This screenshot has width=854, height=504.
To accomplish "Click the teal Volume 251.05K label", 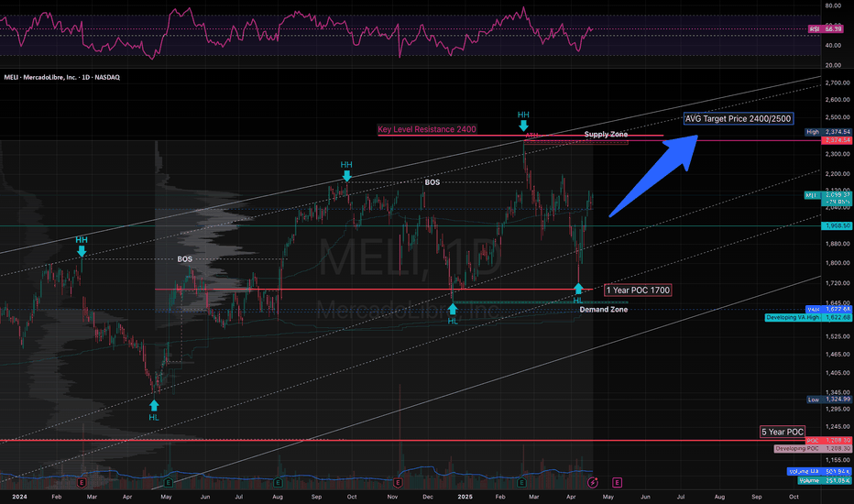I will coord(825,480).
